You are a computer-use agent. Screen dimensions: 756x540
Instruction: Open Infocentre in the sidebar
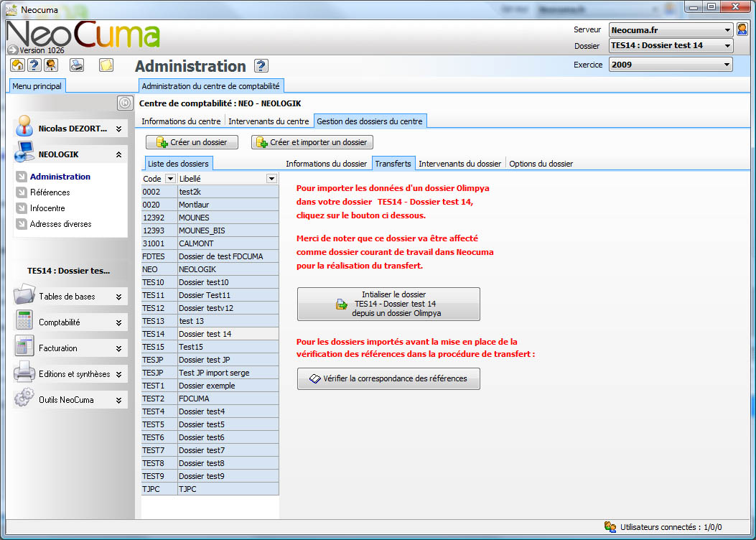pyautogui.click(x=47, y=208)
